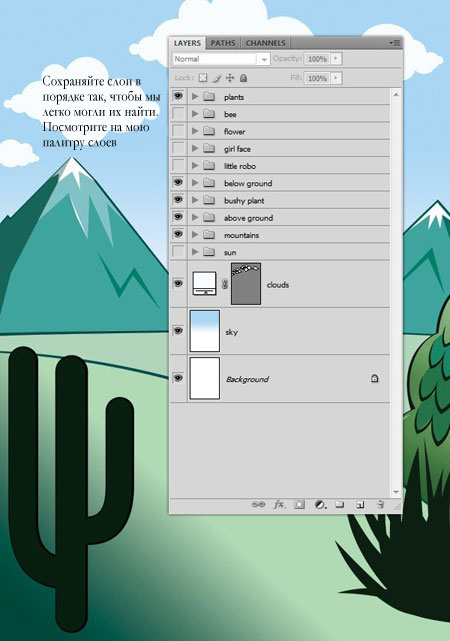Screen dimensions: 450x641
Task: Hide the sky layer
Action: point(178,330)
